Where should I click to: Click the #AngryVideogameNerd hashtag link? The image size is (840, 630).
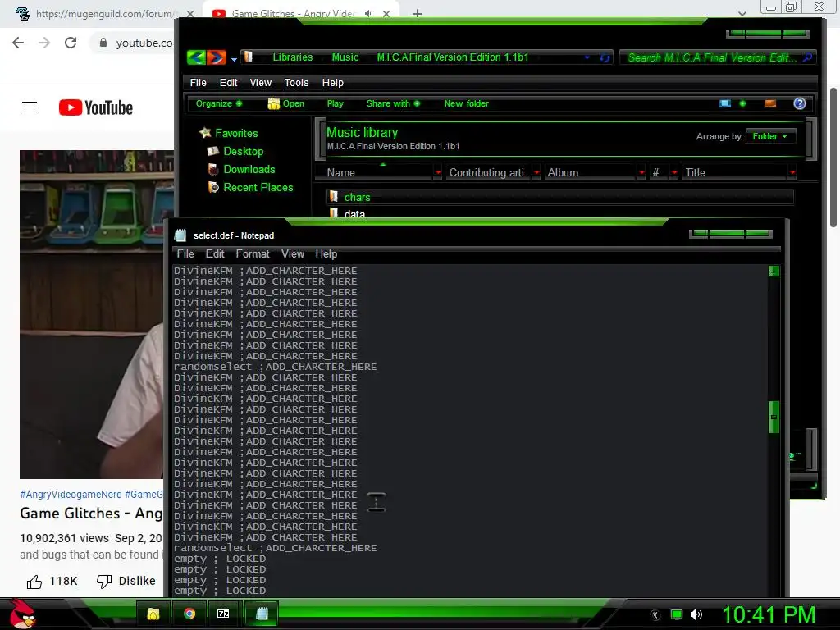coord(71,495)
